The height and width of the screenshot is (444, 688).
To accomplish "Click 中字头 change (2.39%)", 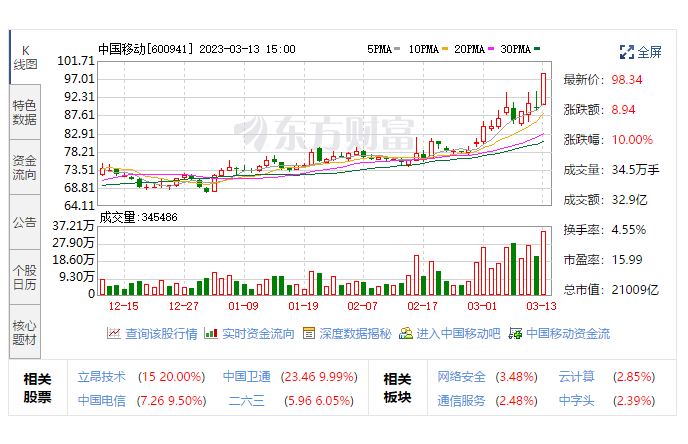I will pos(634,401).
